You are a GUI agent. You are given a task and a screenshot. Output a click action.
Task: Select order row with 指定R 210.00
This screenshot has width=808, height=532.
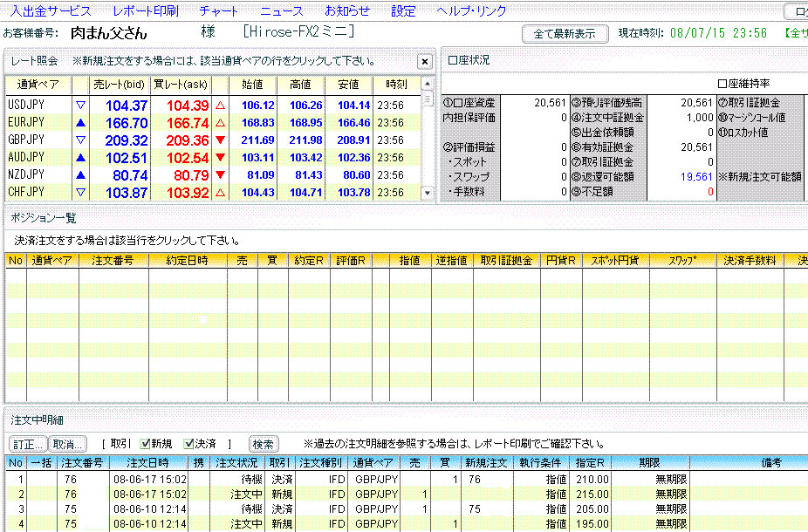tap(406, 480)
